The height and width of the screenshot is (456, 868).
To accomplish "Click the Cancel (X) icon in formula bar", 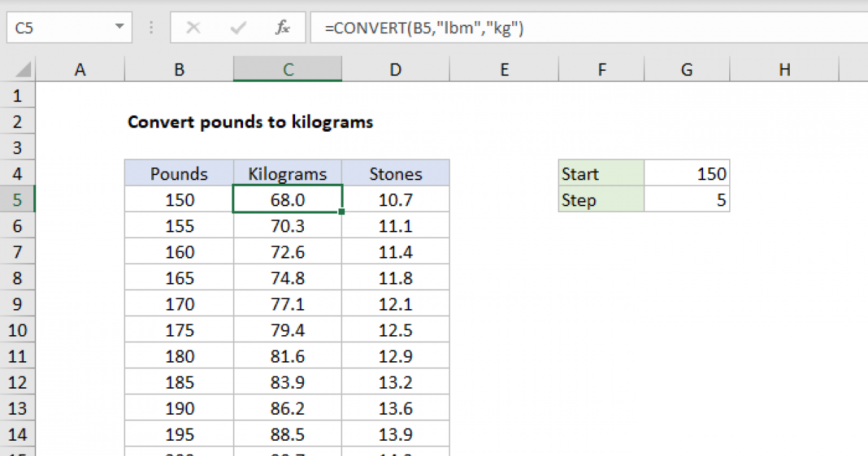I will (x=193, y=28).
